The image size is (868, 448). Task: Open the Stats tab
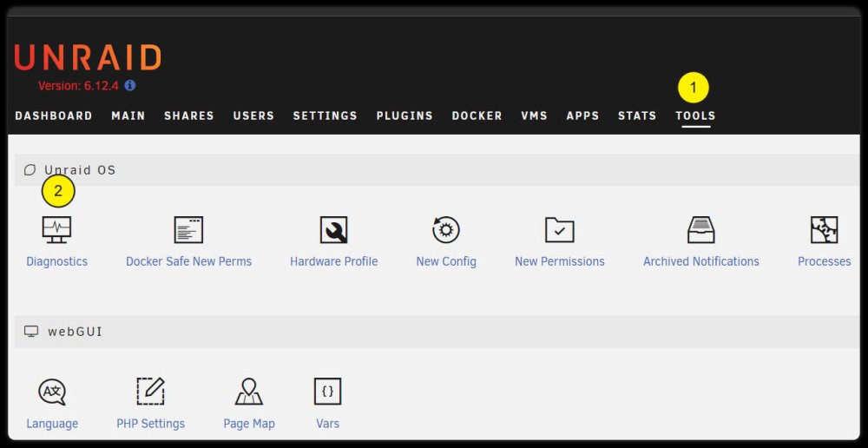[x=637, y=115]
